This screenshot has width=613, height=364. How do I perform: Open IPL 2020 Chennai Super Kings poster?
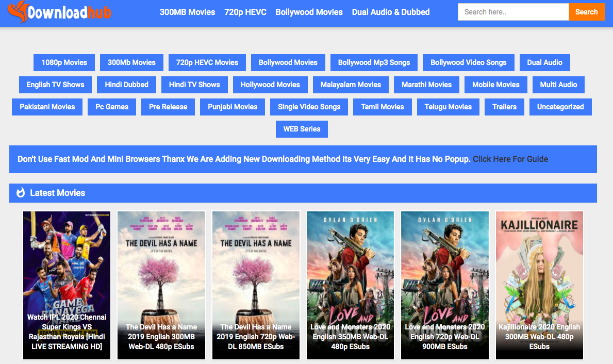click(x=67, y=285)
